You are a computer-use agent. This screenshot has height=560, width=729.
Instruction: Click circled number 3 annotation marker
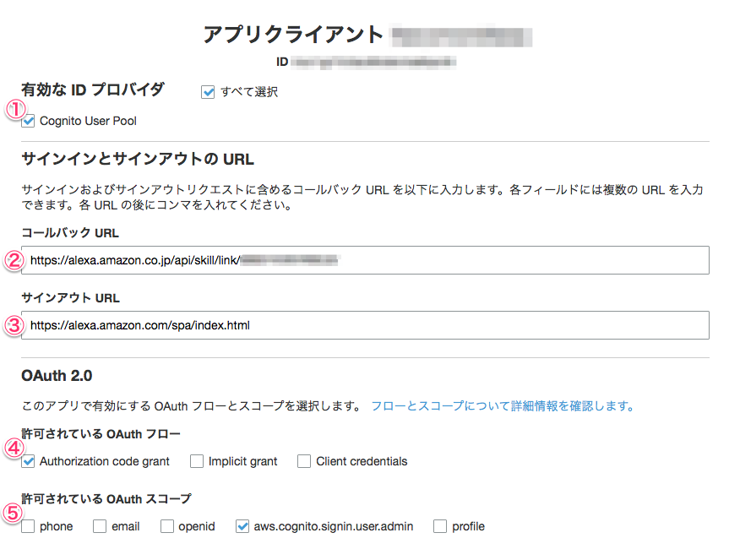pos(14,325)
